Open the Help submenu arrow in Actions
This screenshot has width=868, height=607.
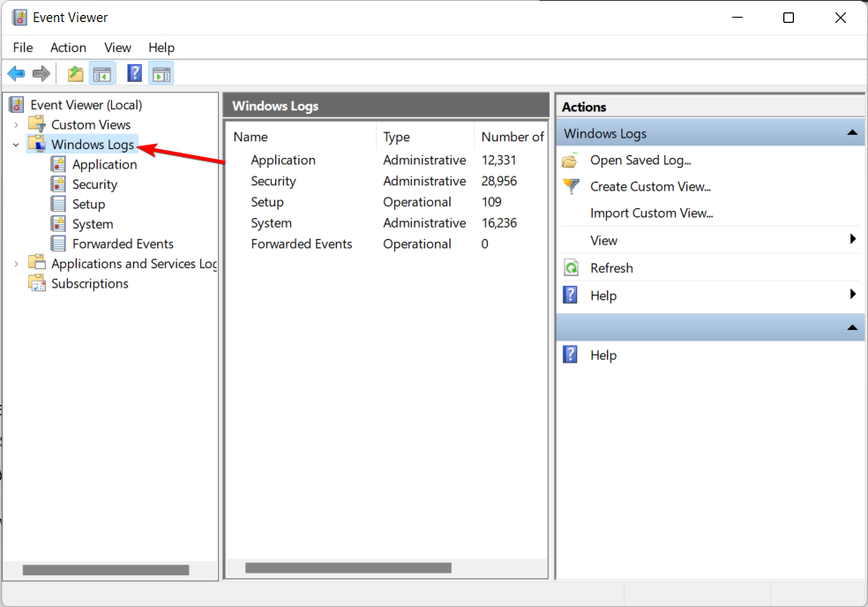853,294
